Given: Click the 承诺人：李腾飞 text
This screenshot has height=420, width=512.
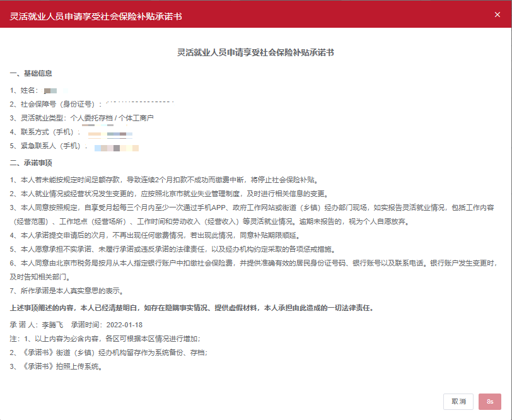Looking at the screenshot, I should 37,325.
